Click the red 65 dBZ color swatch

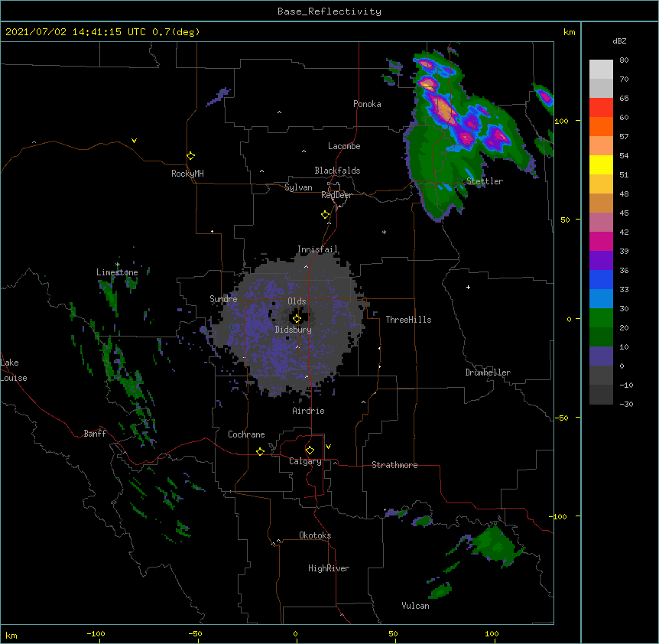coord(601,108)
